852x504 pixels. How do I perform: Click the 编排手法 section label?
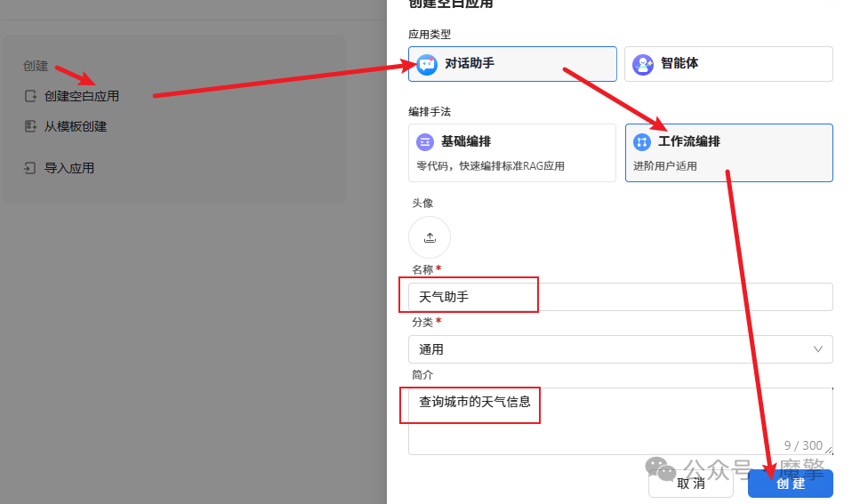click(430, 112)
